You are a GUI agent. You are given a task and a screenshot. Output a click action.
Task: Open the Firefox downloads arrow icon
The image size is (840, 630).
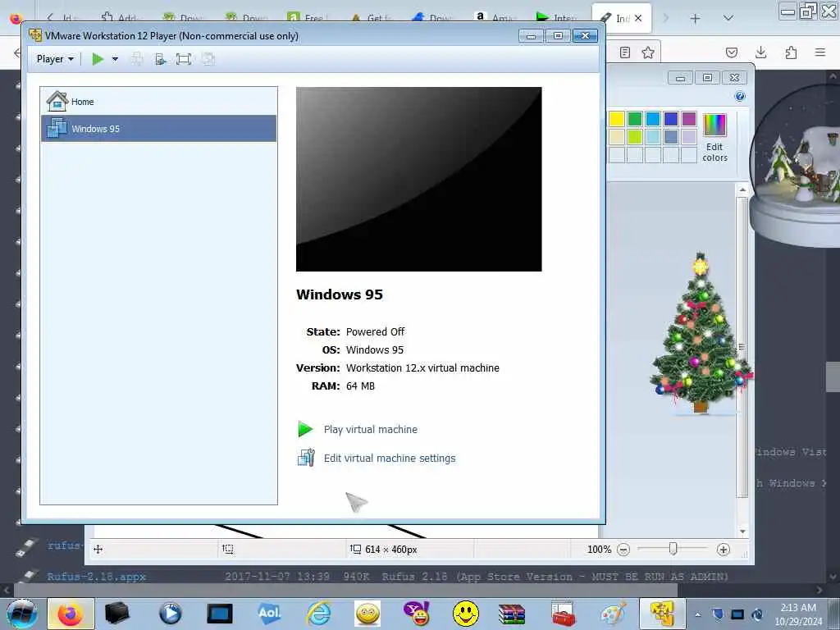(x=760, y=52)
